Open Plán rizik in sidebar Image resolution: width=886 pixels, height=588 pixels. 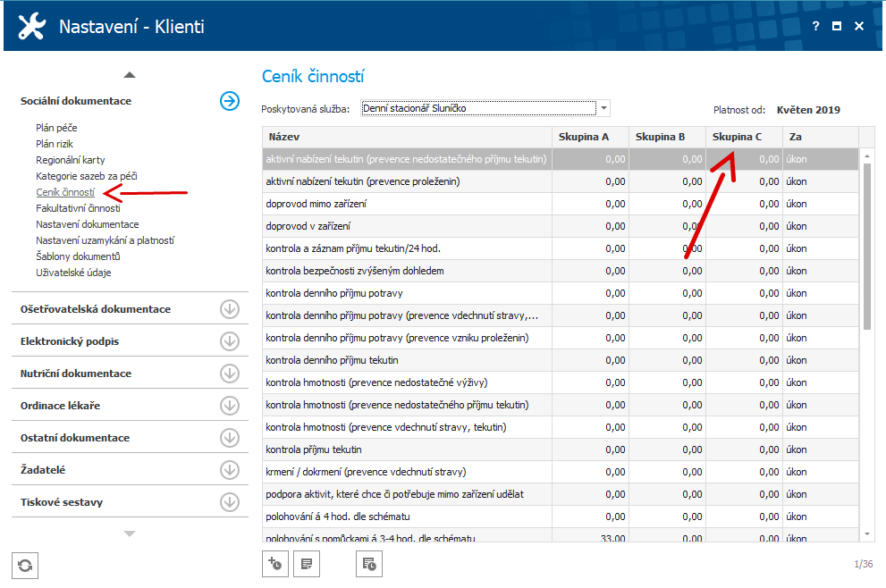pyautogui.click(x=55, y=144)
